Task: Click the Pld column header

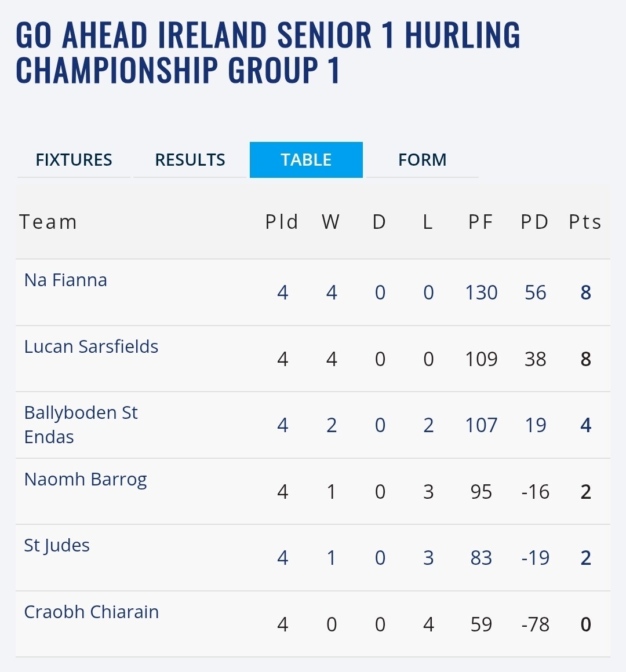Action: 282,222
